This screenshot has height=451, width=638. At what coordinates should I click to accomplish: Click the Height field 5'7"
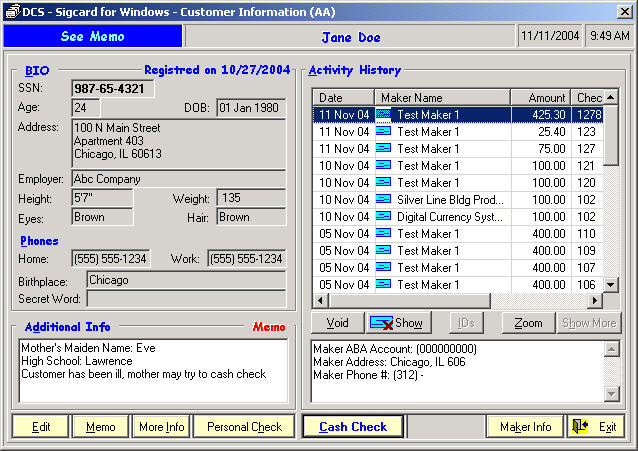click(x=102, y=198)
